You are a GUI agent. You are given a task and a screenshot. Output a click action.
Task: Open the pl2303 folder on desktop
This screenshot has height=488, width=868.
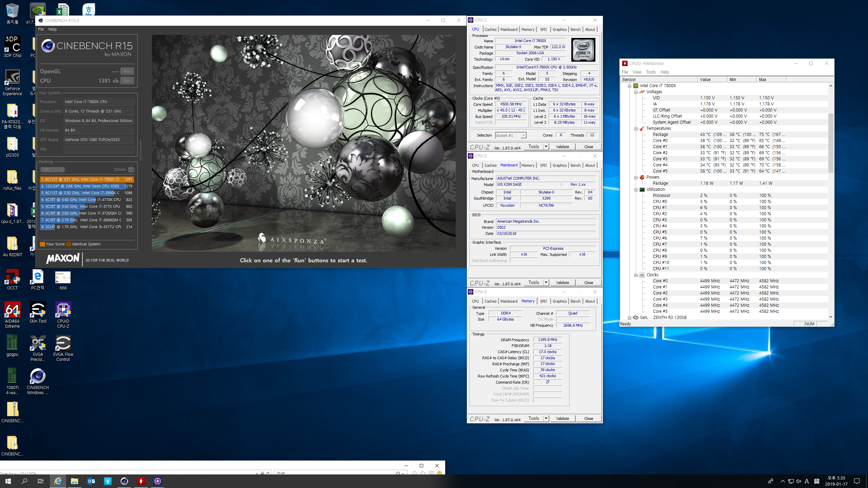12,147
